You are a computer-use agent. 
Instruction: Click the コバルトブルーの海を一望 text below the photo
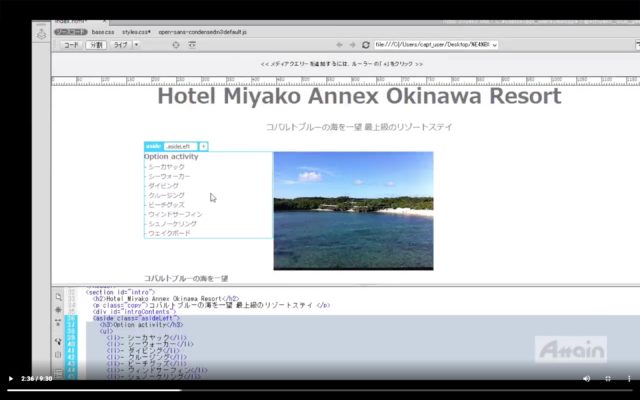click(186, 278)
